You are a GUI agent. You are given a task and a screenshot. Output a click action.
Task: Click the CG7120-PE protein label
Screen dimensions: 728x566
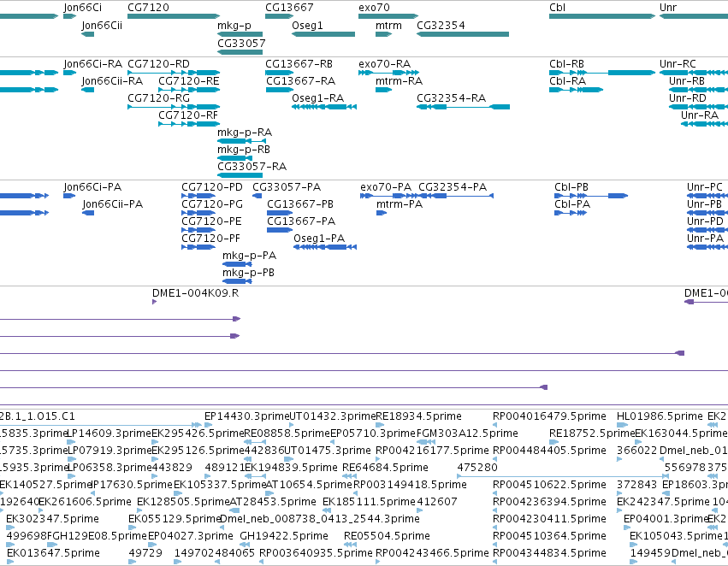pos(211,221)
